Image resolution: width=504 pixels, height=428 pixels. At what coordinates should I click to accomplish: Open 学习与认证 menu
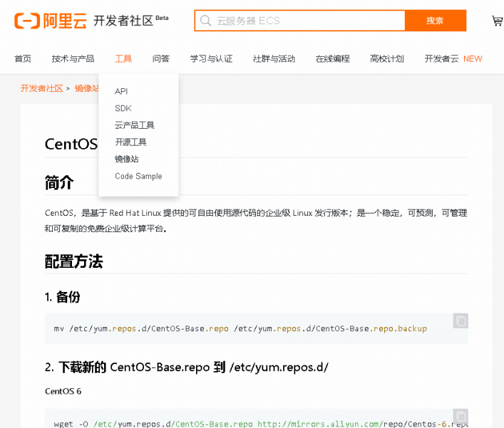tap(211, 59)
